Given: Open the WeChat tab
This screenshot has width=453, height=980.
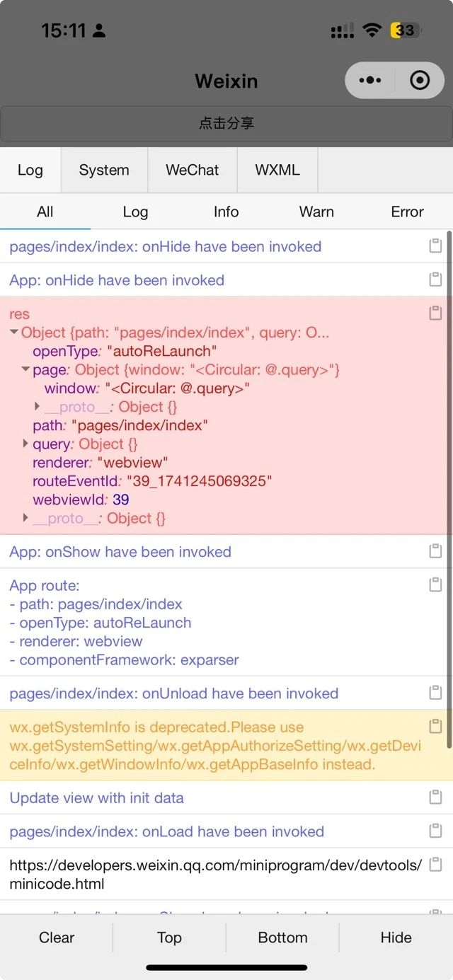Looking at the screenshot, I should 193,170.
